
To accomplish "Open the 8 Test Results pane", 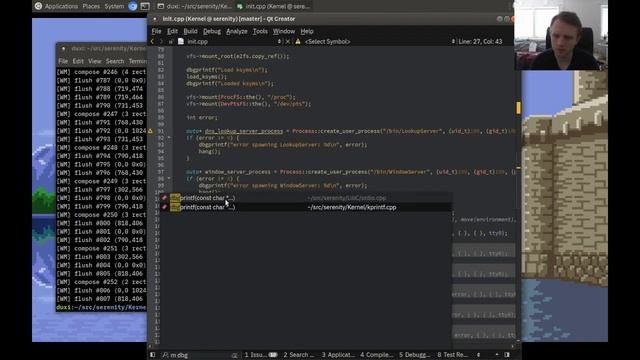I will click(x=452, y=355).
